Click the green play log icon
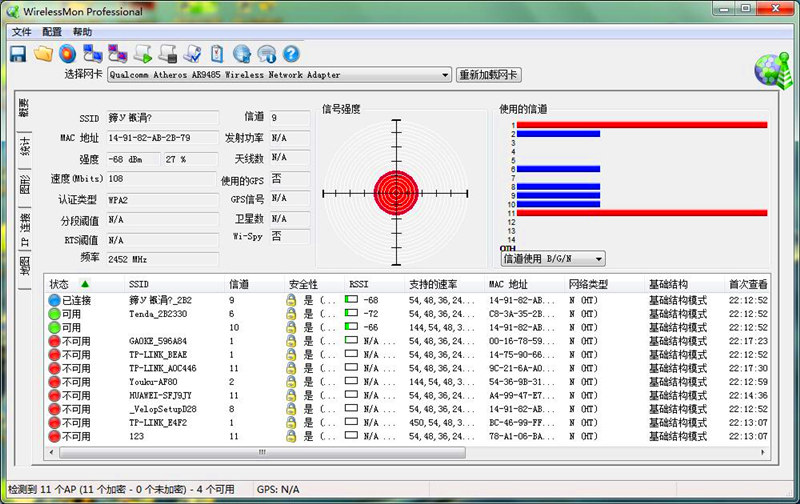 pos(143,54)
